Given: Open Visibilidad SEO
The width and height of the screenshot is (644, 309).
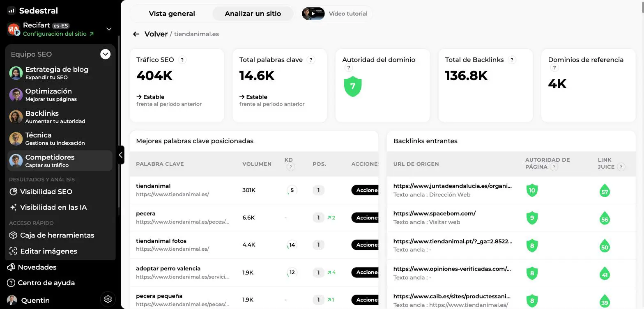Looking at the screenshot, I should pyautogui.click(x=46, y=192).
